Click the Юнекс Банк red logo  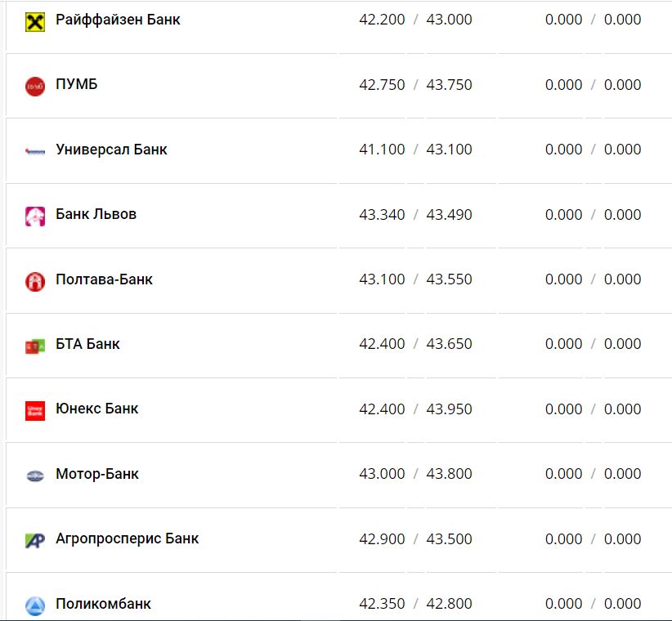click(35, 410)
